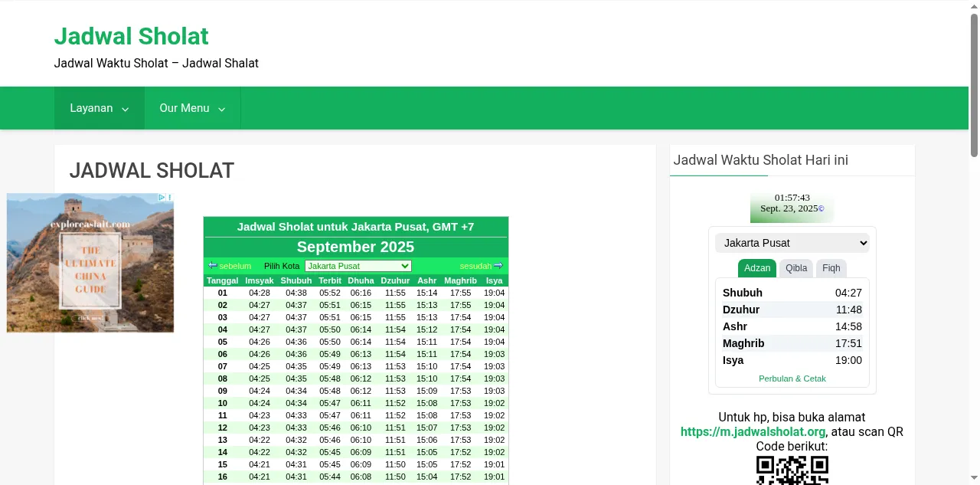Screen dimensions: 980x485
Task: Click the Dzuhur 11:48 row in the sidebar
Action: [792, 310]
